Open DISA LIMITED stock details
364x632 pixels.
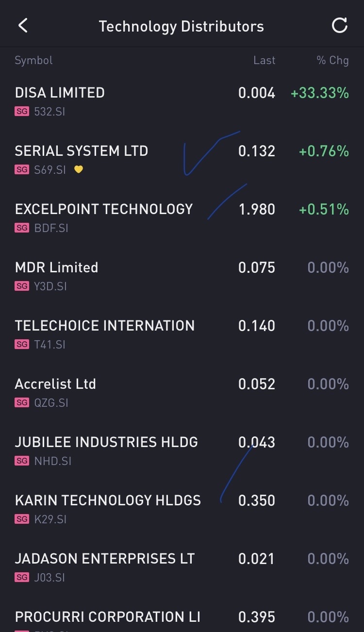pos(60,93)
